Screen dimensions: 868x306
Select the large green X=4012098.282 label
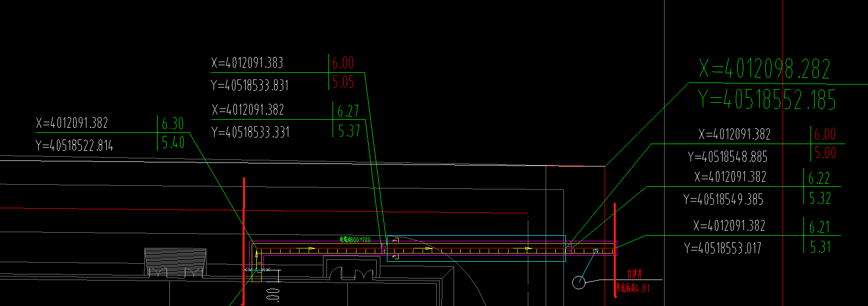(764, 69)
